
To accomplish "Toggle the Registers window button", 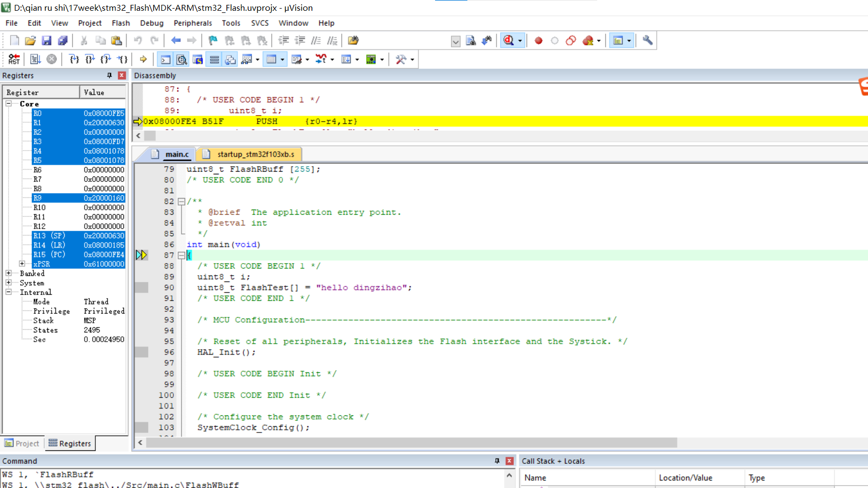I will click(x=214, y=59).
